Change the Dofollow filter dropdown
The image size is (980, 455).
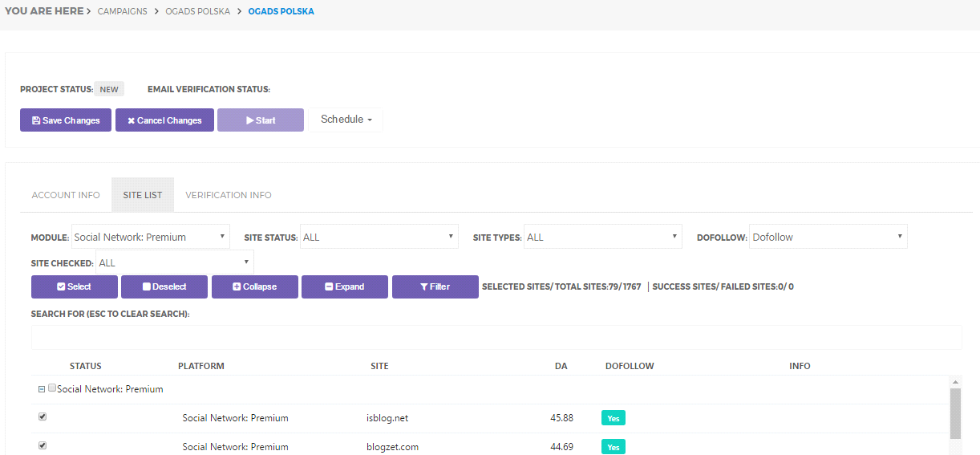(828, 237)
